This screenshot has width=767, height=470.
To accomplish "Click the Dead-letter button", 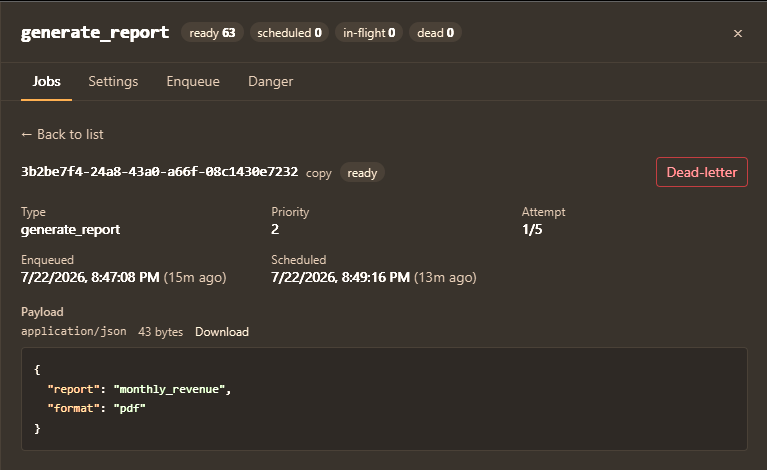I will (701, 172).
